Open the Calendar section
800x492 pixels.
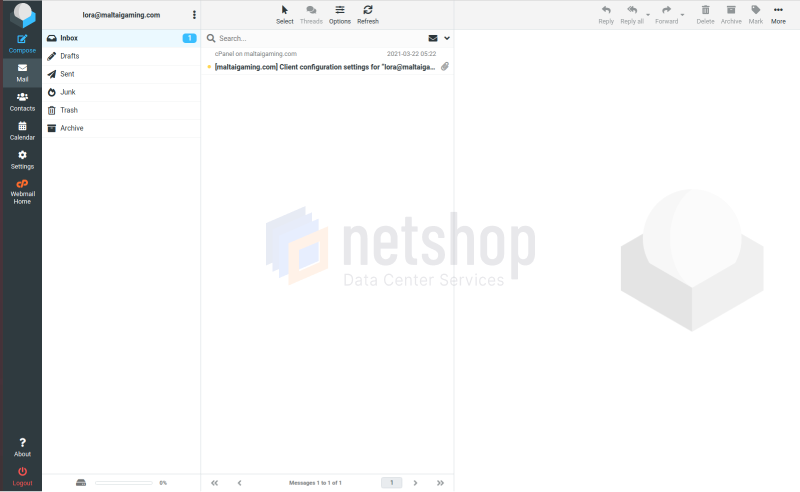coord(22,131)
